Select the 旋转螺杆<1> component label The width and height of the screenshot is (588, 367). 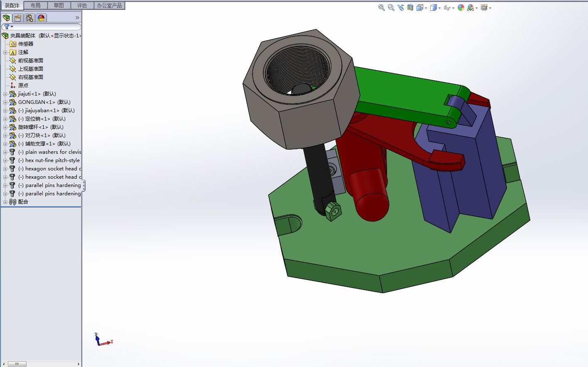(x=41, y=127)
